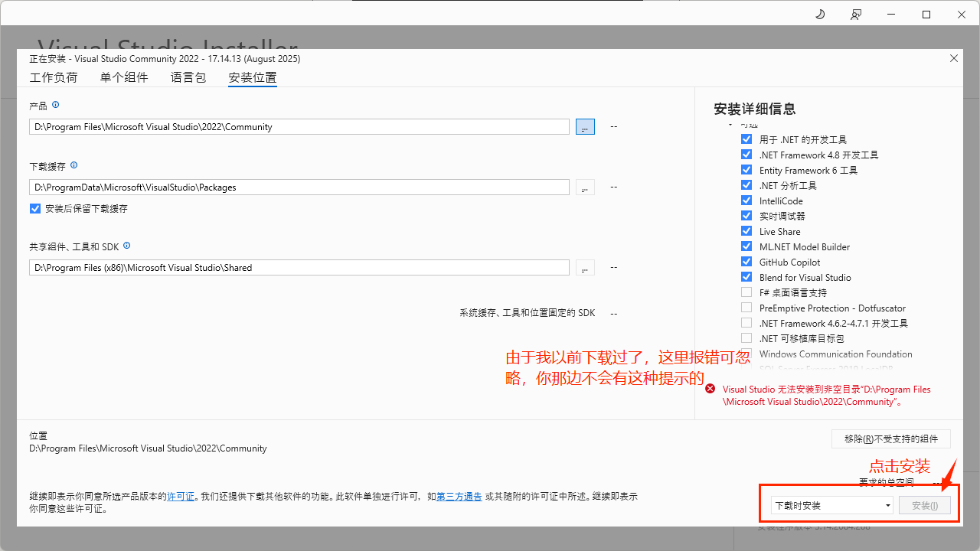Click the info icon beside 产品 label
The image size is (980, 551).
(x=55, y=105)
